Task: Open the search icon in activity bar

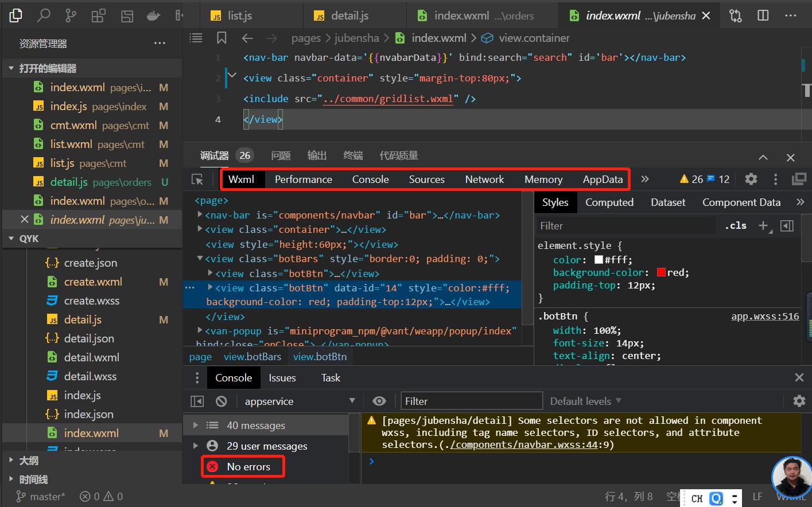Action: 44,15
